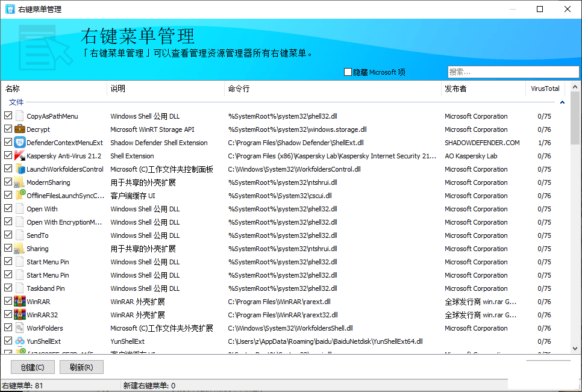Screen dimensions: 582x392
Task: Select the YunShellExt64.dll command line
Action: point(325,341)
